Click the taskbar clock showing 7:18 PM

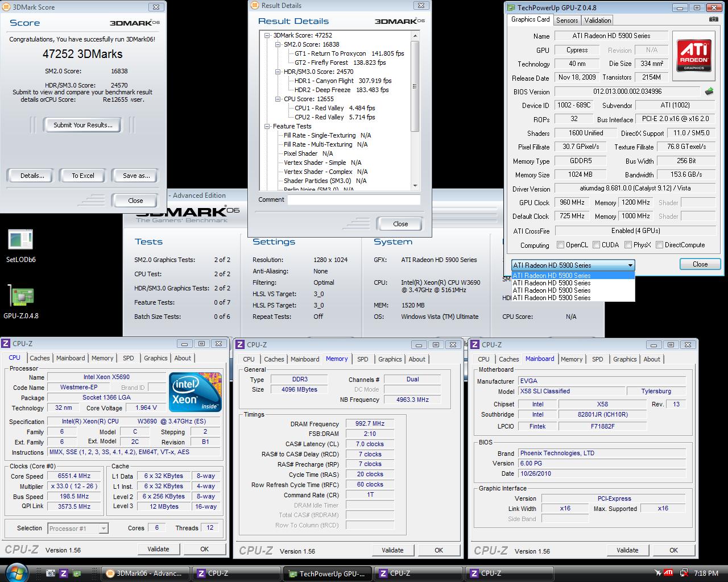[706, 573]
